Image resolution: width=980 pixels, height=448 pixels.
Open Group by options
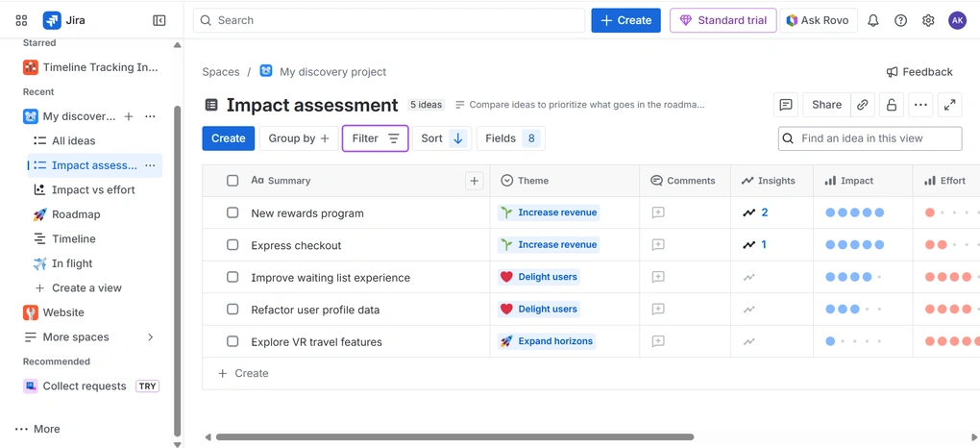tap(299, 138)
